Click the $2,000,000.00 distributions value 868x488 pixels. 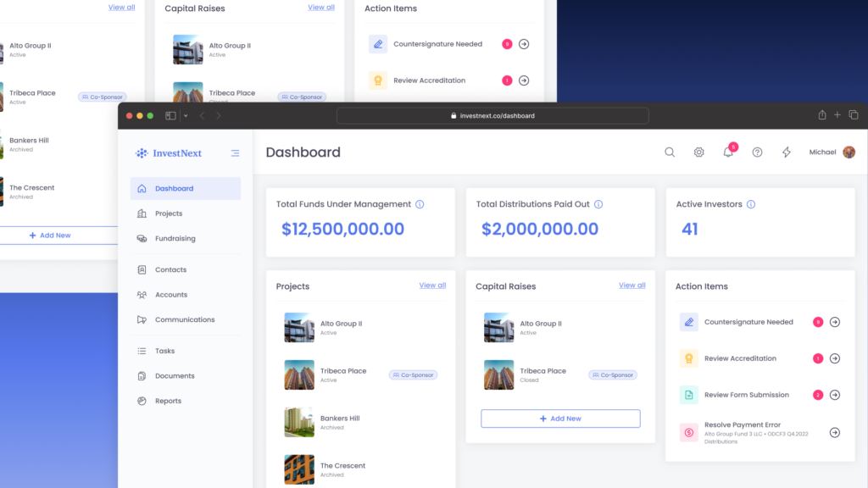[540, 229]
